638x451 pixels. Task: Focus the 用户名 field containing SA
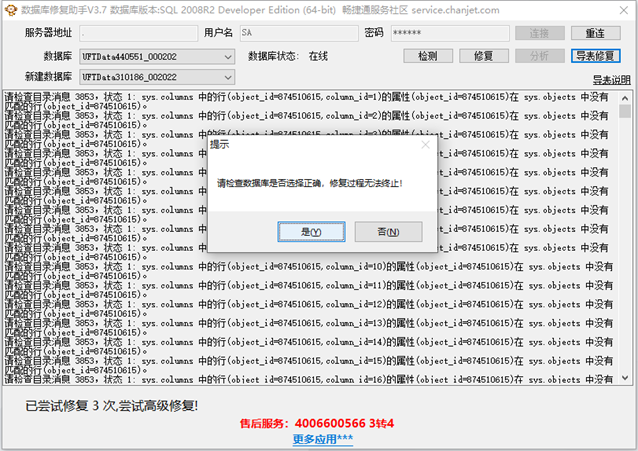(x=299, y=33)
